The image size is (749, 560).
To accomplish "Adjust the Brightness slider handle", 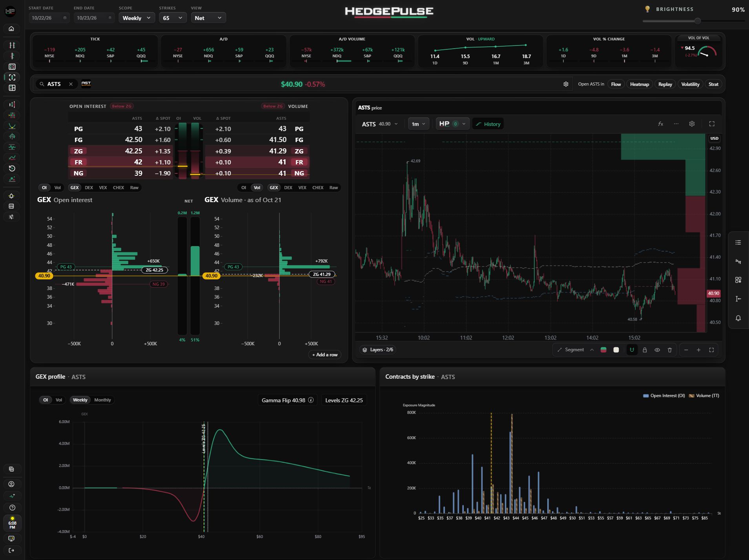I will pos(697,21).
